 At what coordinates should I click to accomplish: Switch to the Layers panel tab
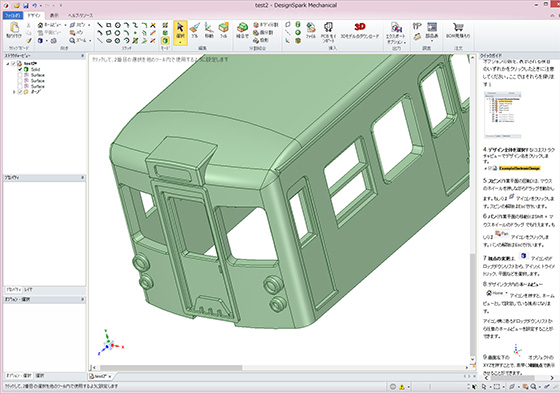click(x=28, y=290)
